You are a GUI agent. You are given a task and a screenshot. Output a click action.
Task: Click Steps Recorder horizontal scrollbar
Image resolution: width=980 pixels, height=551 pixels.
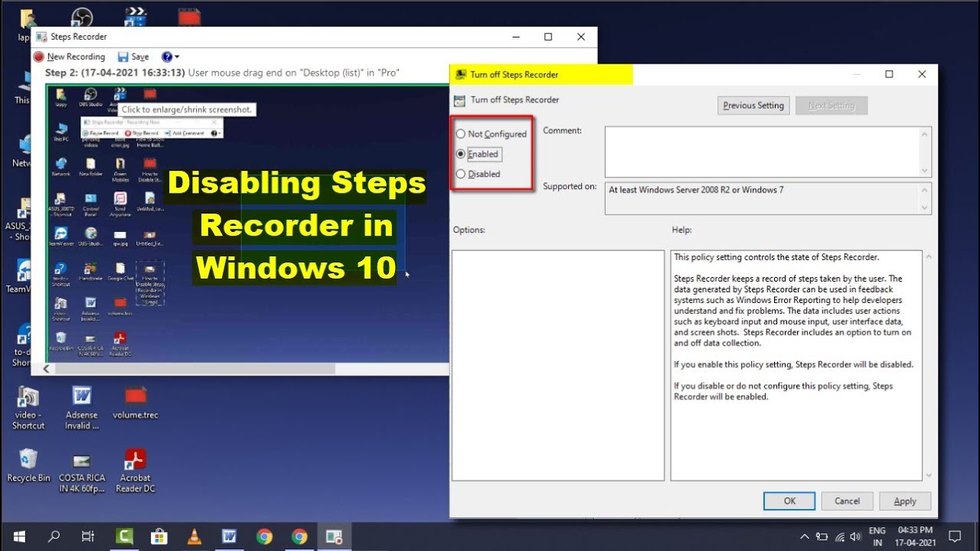point(195,369)
